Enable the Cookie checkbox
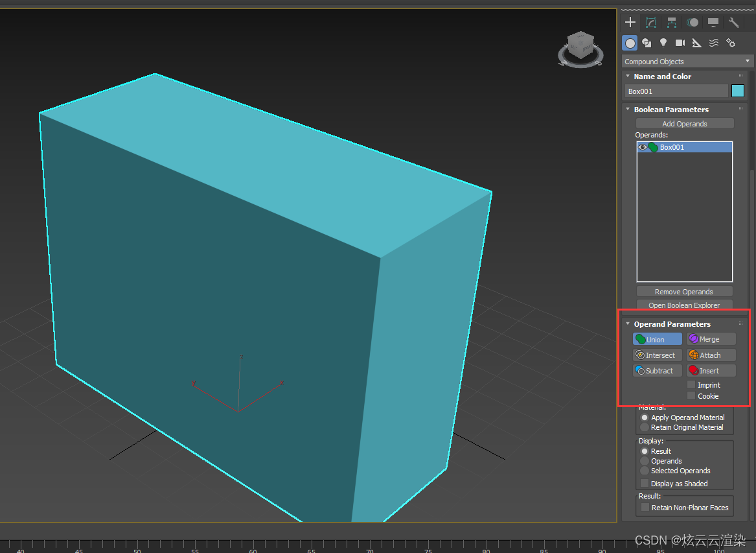The width and height of the screenshot is (756, 553). 691,395
